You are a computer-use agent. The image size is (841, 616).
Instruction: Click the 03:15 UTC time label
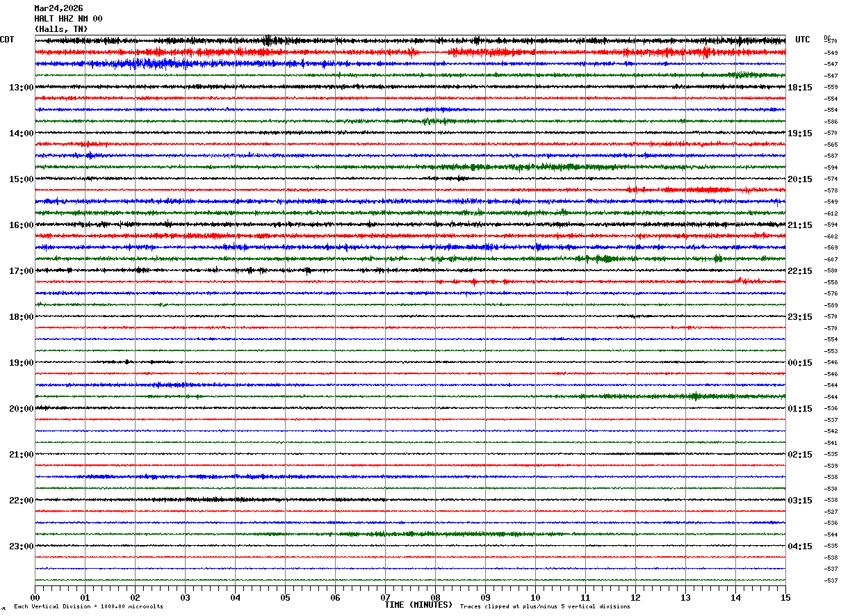[x=800, y=501]
